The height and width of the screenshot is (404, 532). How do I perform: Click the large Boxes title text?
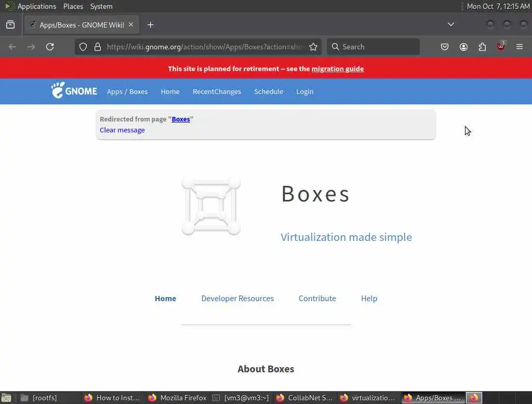pos(315,194)
